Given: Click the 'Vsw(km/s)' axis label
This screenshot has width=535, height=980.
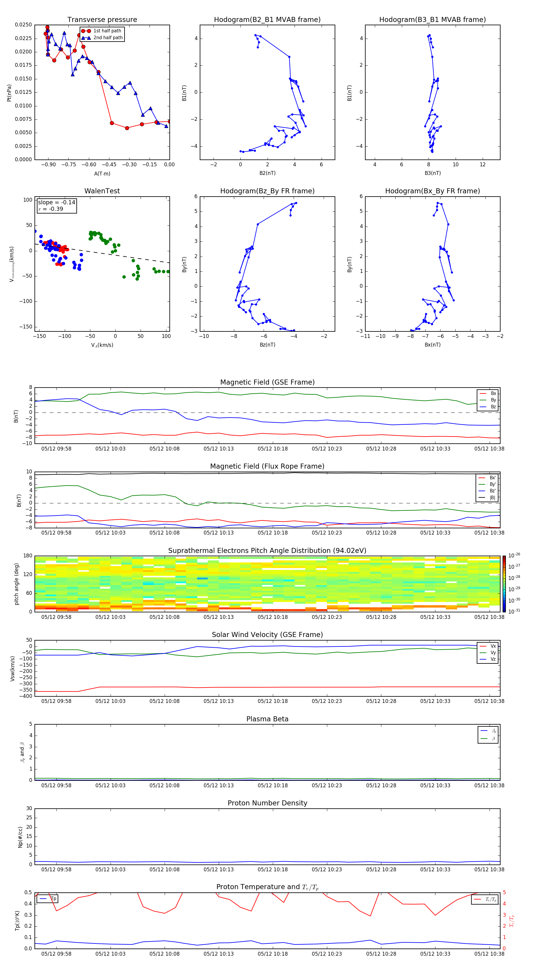Looking at the screenshot, I should pyautogui.click(x=12, y=668).
